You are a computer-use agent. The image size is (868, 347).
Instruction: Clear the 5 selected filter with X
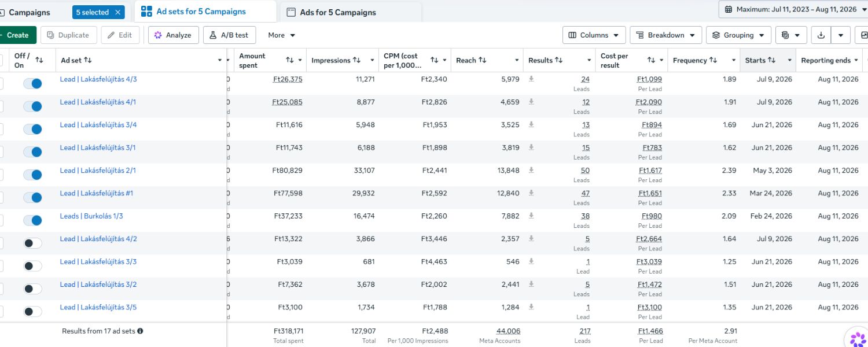[x=118, y=12]
